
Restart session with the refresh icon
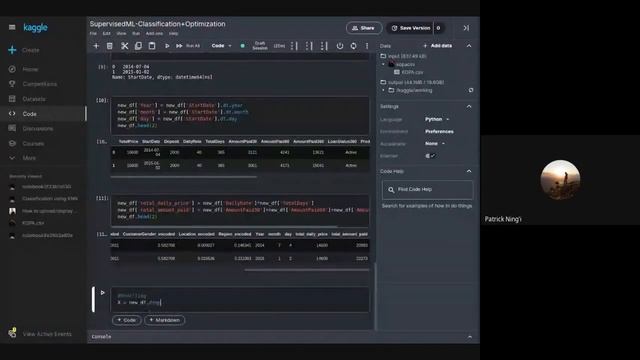353,46
